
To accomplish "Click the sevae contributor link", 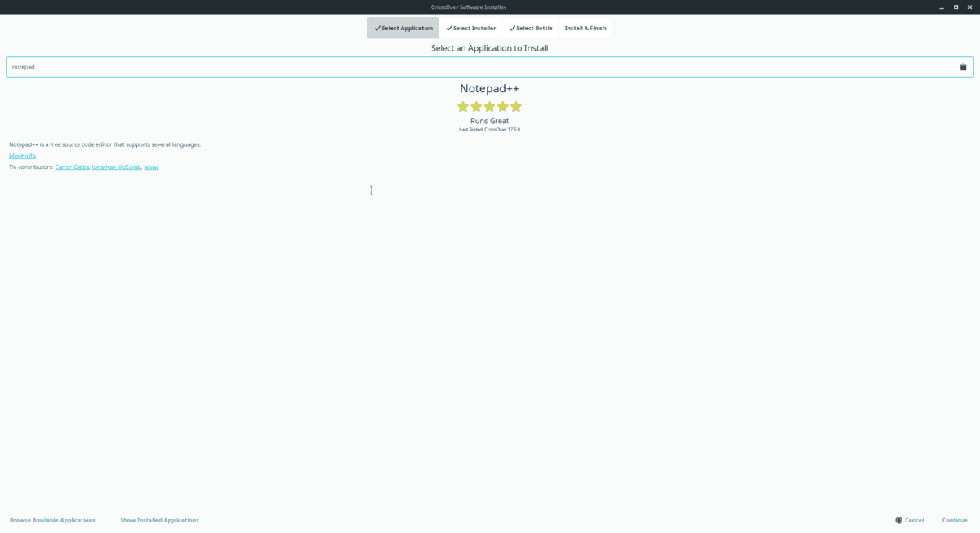I will (x=151, y=167).
